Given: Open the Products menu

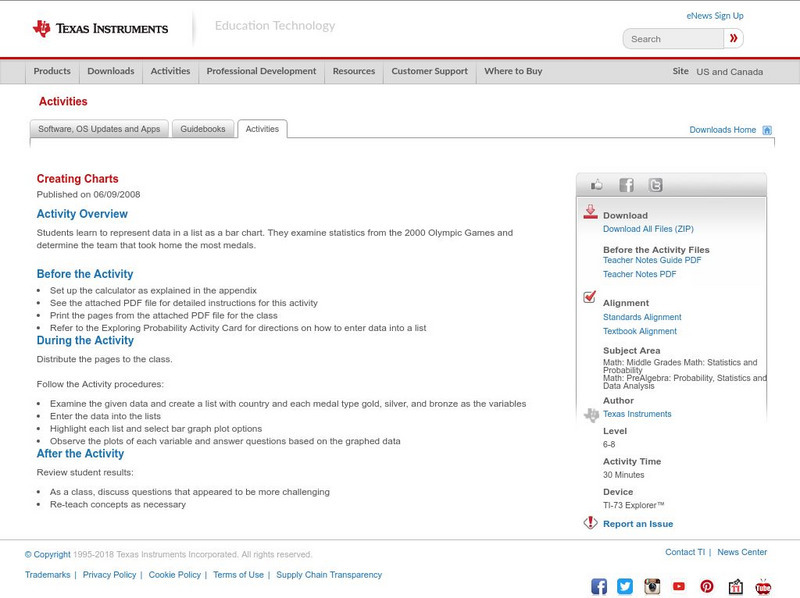Looking at the screenshot, I should (x=52, y=71).
